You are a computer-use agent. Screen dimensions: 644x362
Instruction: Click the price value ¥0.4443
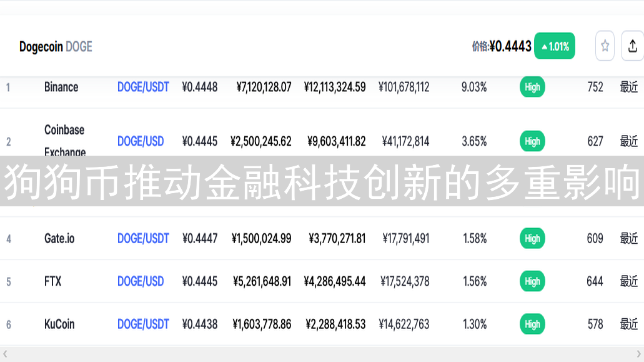[x=510, y=46]
